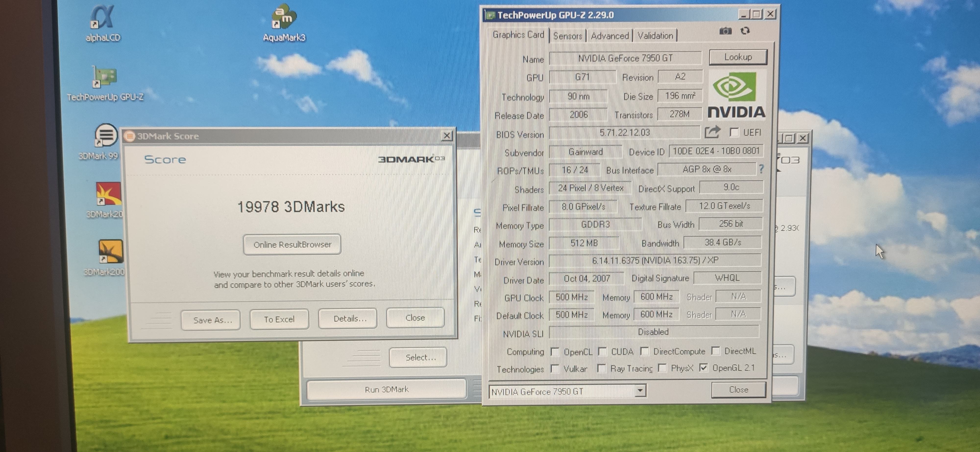Switch to the Validation tab
Image resolution: width=980 pixels, height=452 pixels.
(655, 36)
